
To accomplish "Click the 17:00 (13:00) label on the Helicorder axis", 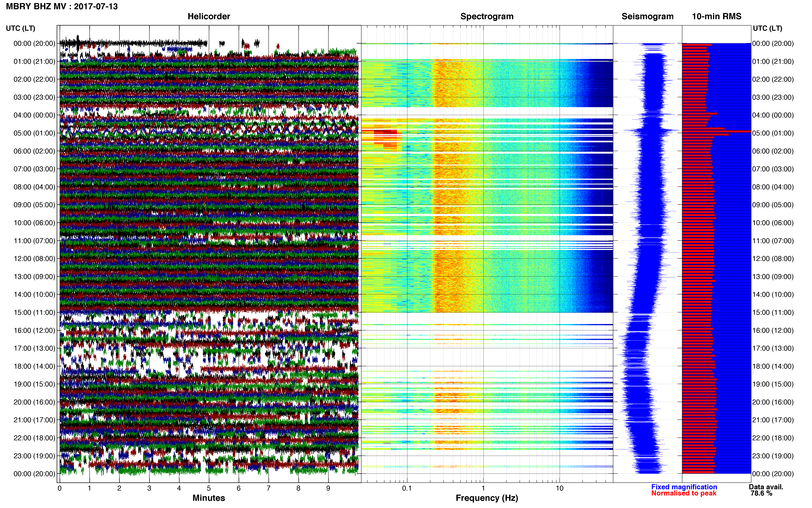I will tap(34, 348).
